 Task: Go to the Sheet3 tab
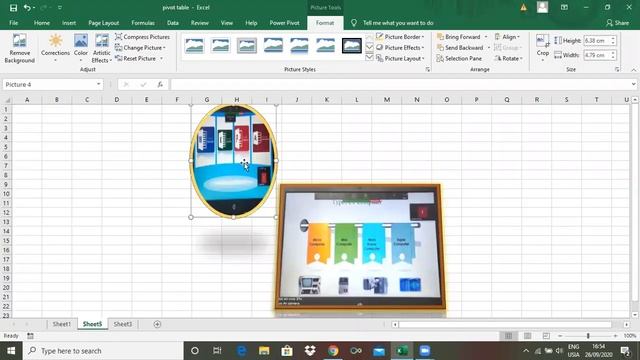click(122, 324)
